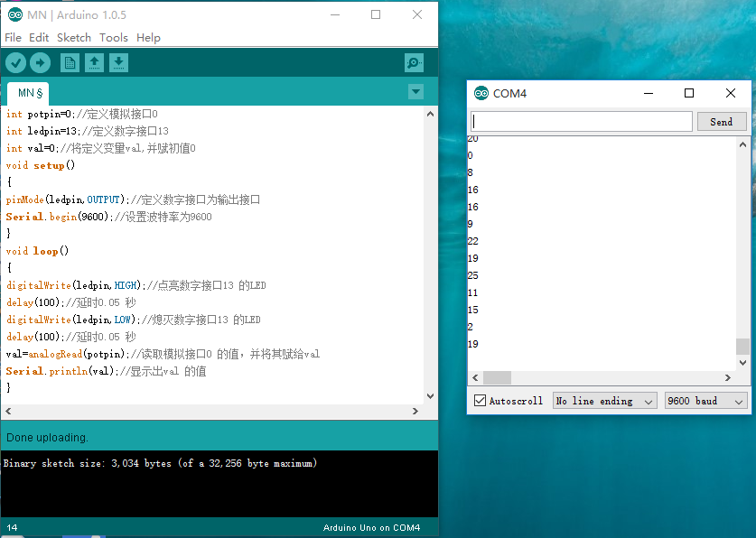756x538 pixels.
Task: Click 'Arduino Uno on COM4' status text
Action: click(371, 527)
